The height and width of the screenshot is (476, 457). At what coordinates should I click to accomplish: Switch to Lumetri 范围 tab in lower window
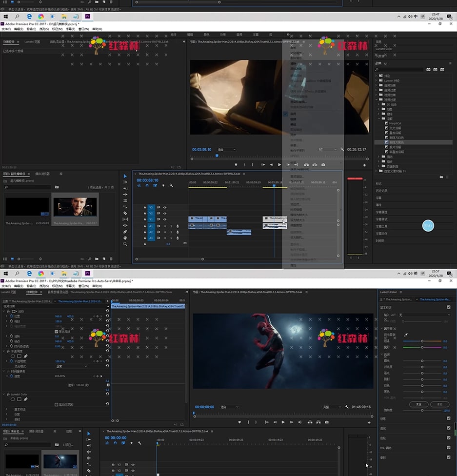click(8, 292)
